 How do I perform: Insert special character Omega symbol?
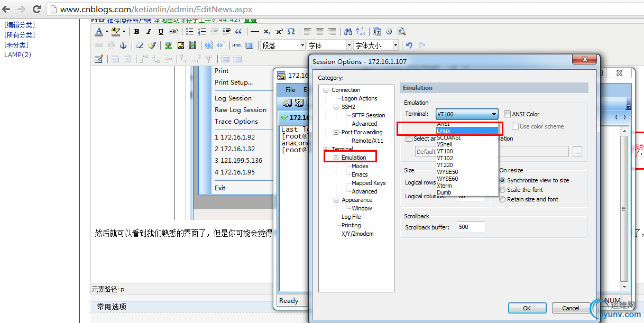coord(291,32)
